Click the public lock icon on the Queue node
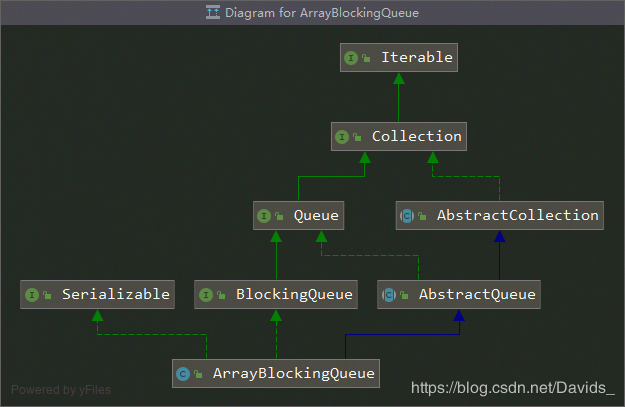Screen dimensions: 625x407 [x=279, y=216]
